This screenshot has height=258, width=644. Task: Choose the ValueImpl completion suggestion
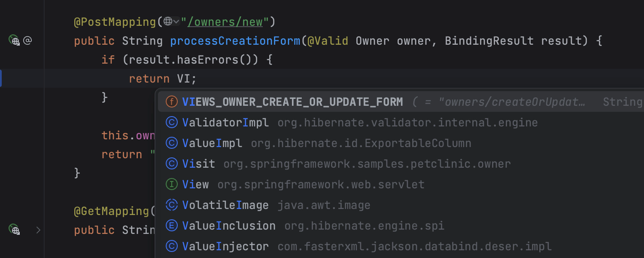point(212,143)
